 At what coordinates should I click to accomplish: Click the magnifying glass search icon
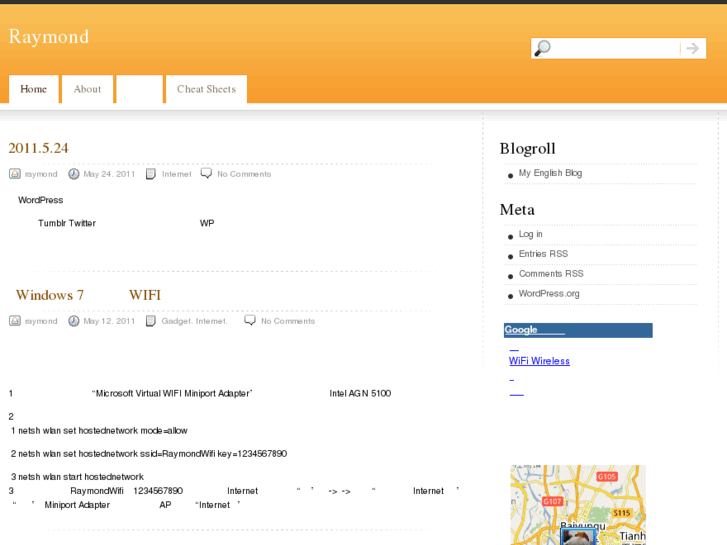[542, 48]
